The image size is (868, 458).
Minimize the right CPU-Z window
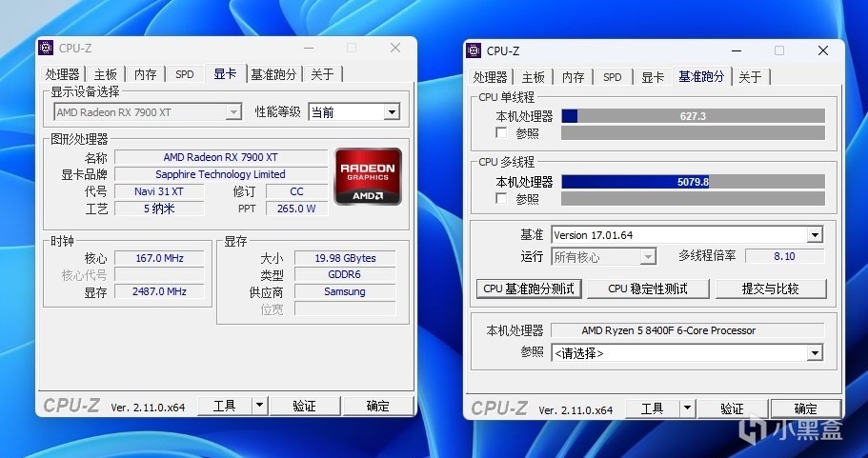point(737,50)
